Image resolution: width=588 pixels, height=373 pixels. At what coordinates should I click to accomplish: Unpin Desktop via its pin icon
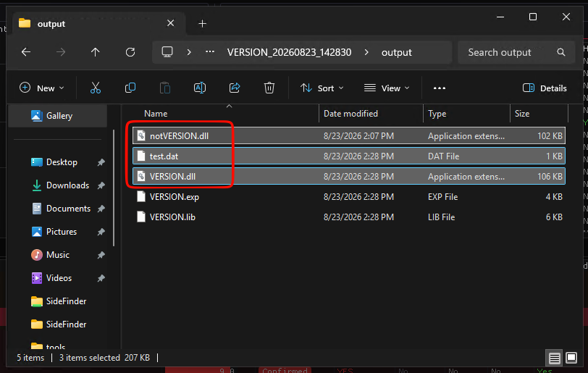(x=101, y=162)
